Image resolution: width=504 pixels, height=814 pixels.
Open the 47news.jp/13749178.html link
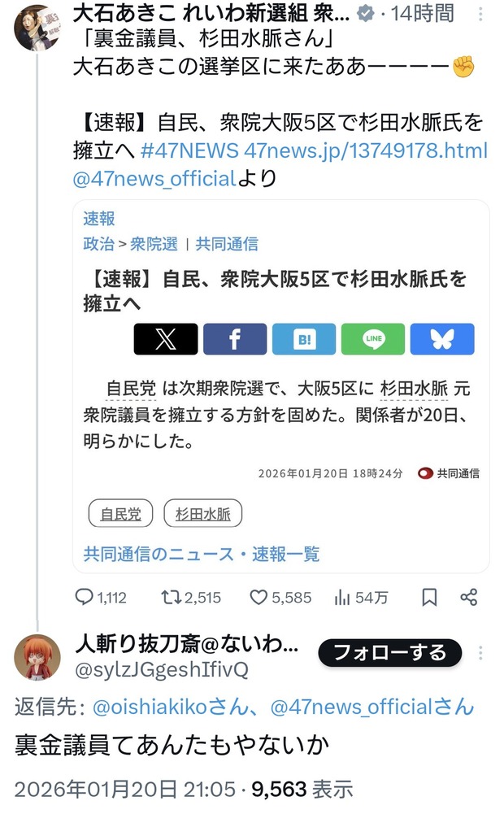tap(366, 150)
